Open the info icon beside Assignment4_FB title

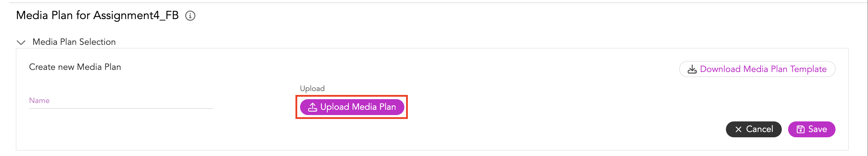coord(190,16)
